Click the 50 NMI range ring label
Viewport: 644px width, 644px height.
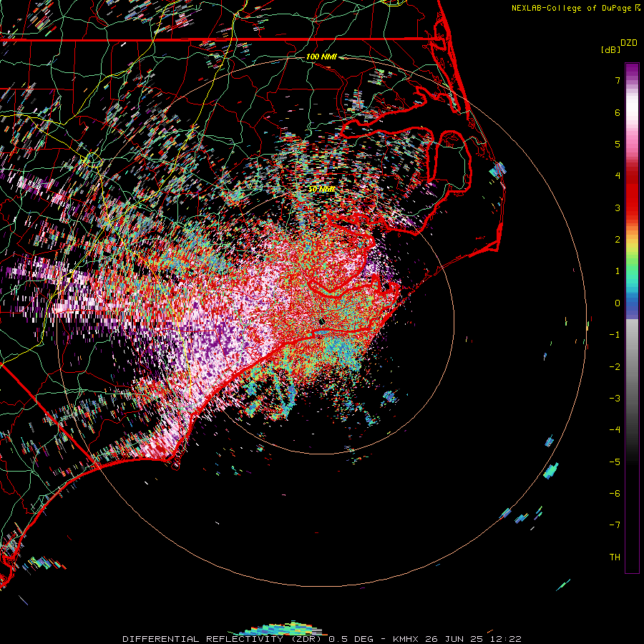321,190
